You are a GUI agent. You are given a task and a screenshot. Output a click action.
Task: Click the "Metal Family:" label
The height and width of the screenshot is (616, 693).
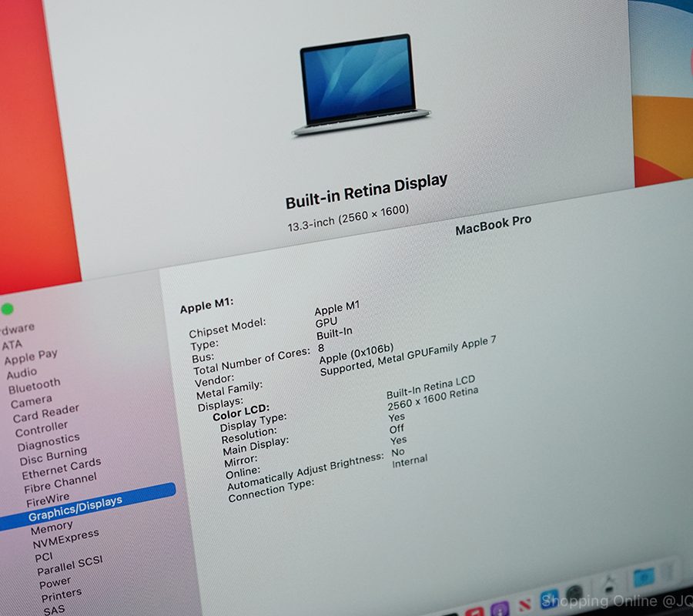point(229,390)
